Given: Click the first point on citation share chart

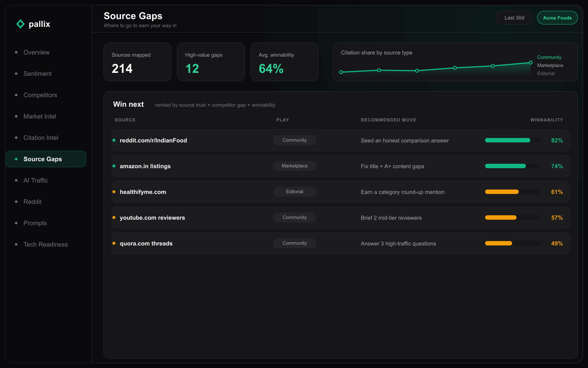Looking at the screenshot, I should pos(341,72).
